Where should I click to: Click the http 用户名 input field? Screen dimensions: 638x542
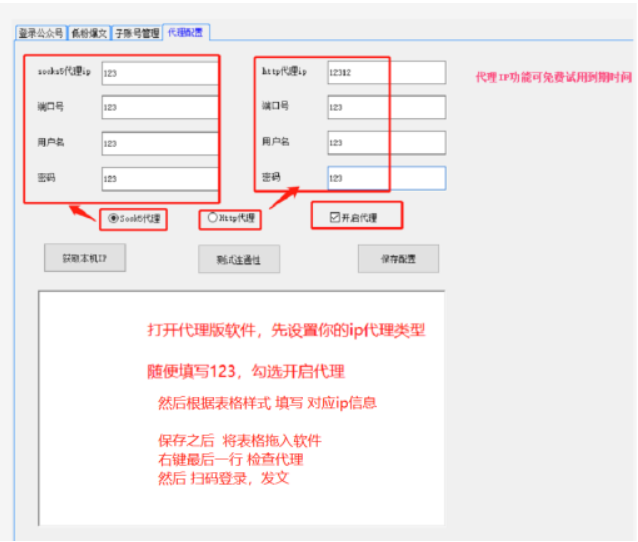click(385, 143)
